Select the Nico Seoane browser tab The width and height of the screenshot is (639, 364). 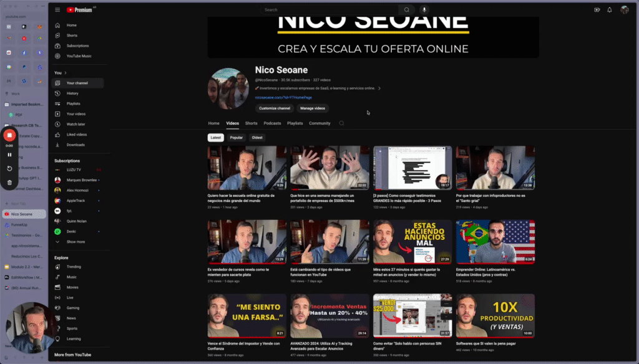pyautogui.click(x=24, y=214)
